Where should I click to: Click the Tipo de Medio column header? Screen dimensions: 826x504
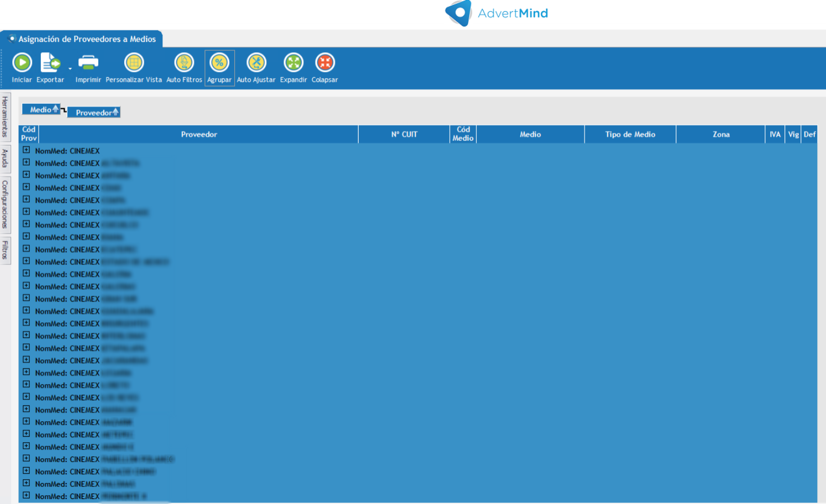pos(630,134)
